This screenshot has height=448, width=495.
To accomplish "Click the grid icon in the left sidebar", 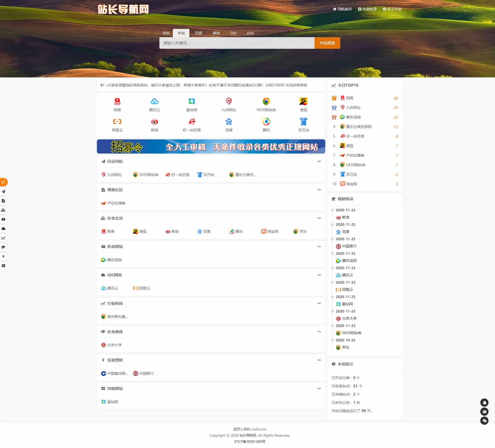I will (x=3, y=266).
